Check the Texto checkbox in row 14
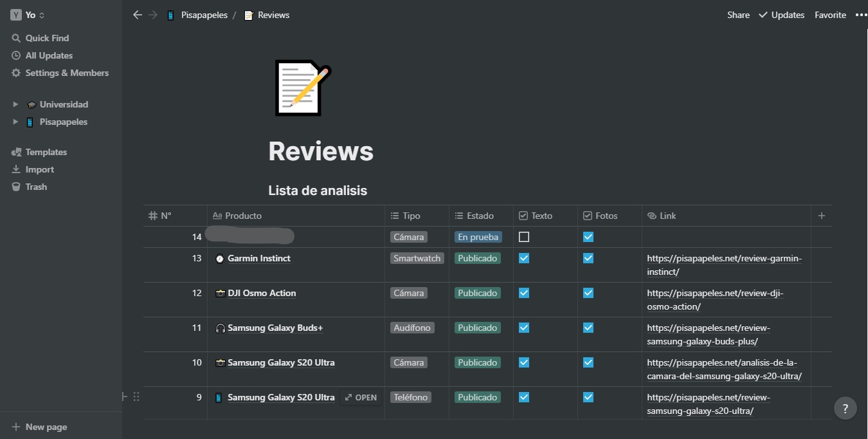This screenshot has height=439, width=868. click(524, 237)
